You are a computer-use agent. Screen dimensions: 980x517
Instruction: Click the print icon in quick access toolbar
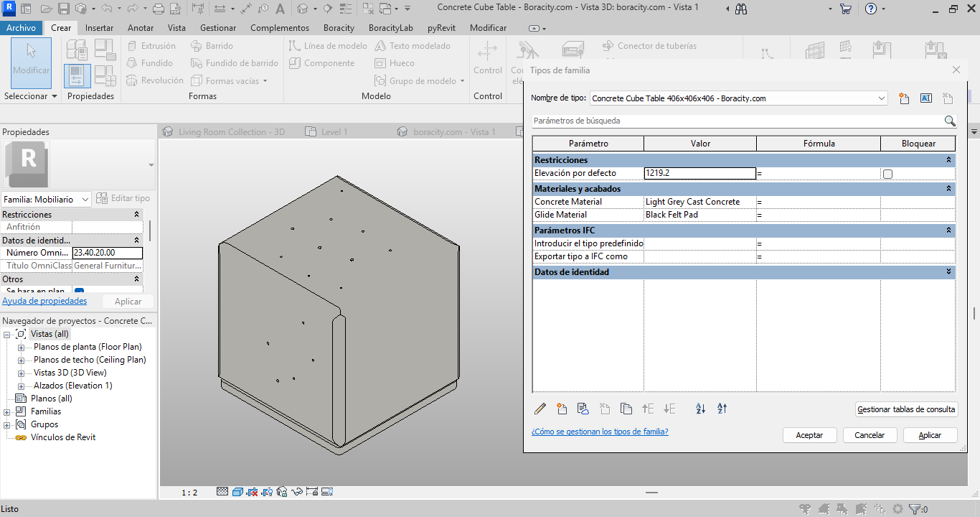(159, 9)
